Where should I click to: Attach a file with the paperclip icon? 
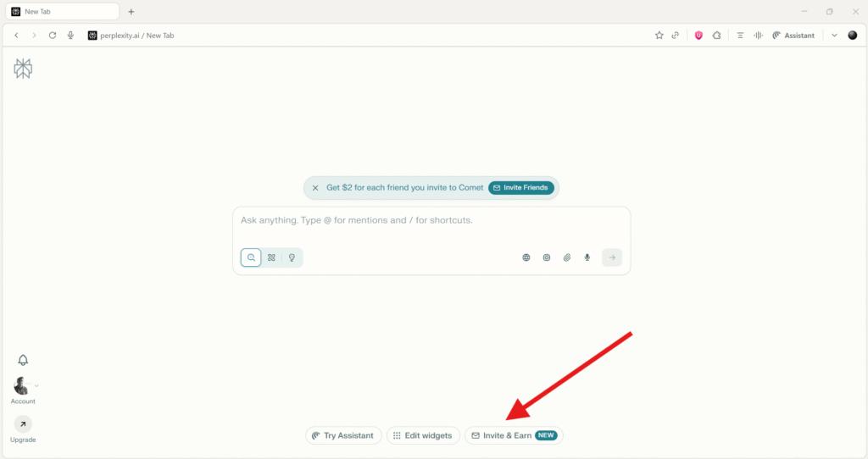coord(567,257)
